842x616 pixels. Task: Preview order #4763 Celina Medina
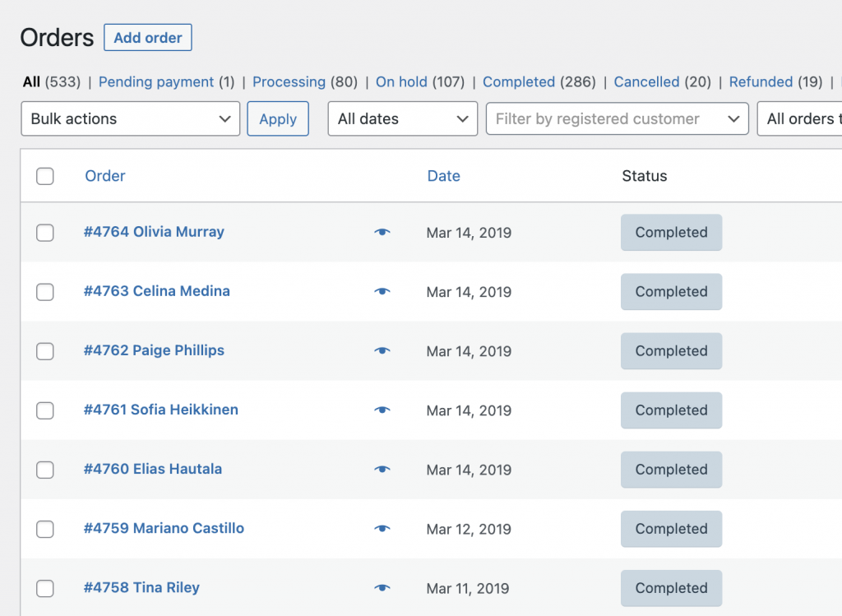tap(382, 291)
